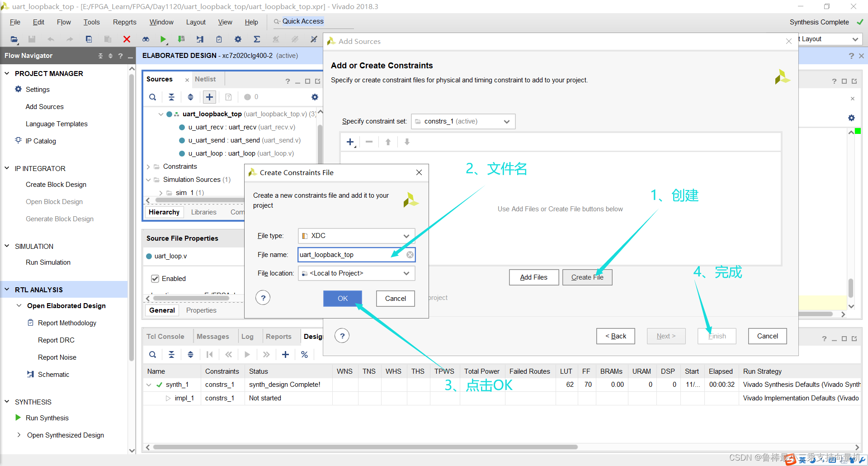The image size is (868, 466).
Task: Click move down arrow in constraints list
Action: coord(407,142)
